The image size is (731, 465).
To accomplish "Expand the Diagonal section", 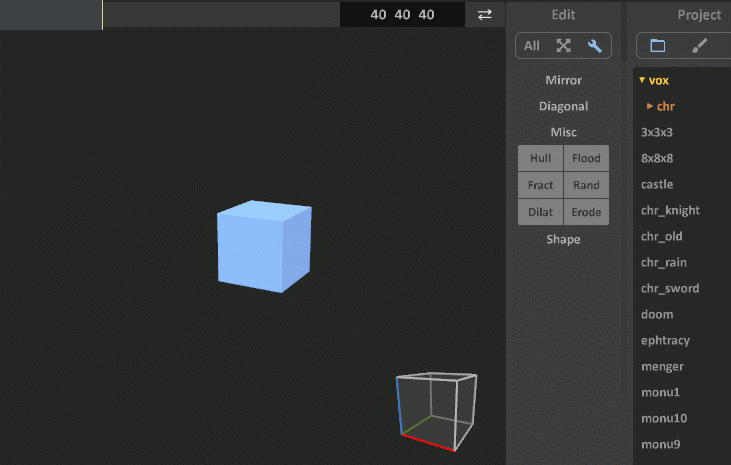I will (x=563, y=106).
